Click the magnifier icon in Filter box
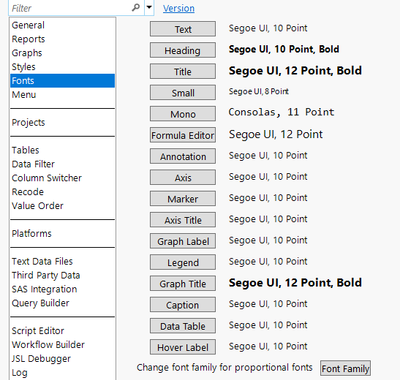400x380 pixels. coord(136,7)
